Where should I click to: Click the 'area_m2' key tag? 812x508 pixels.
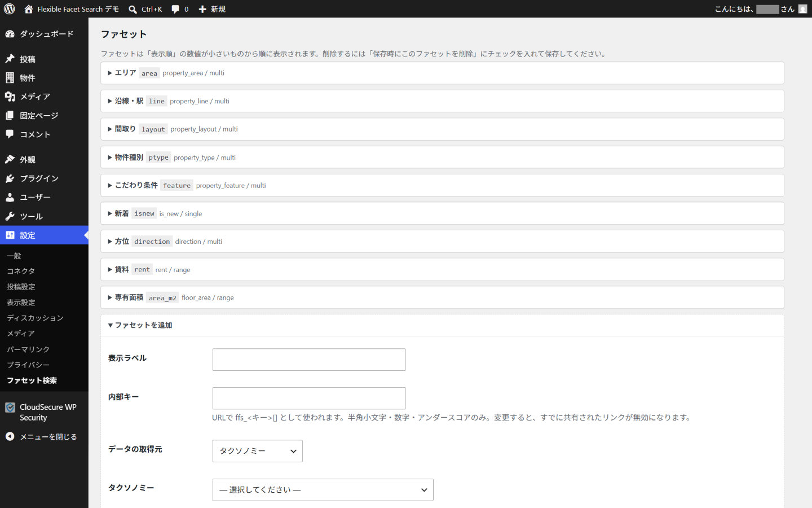(x=162, y=297)
